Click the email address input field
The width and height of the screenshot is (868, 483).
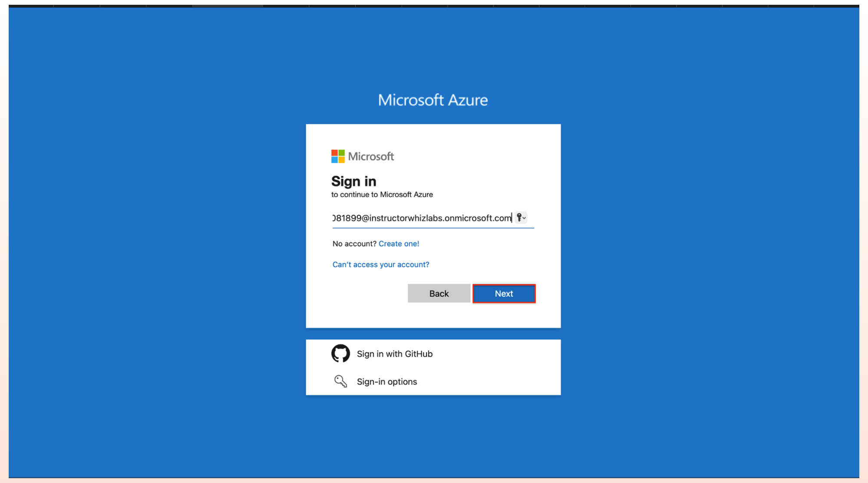click(433, 218)
